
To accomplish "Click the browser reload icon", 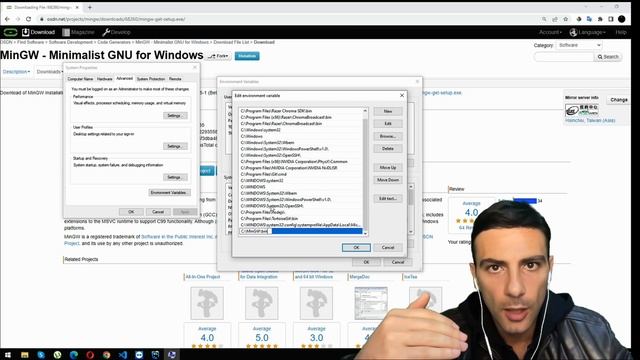I will [28, 19].
